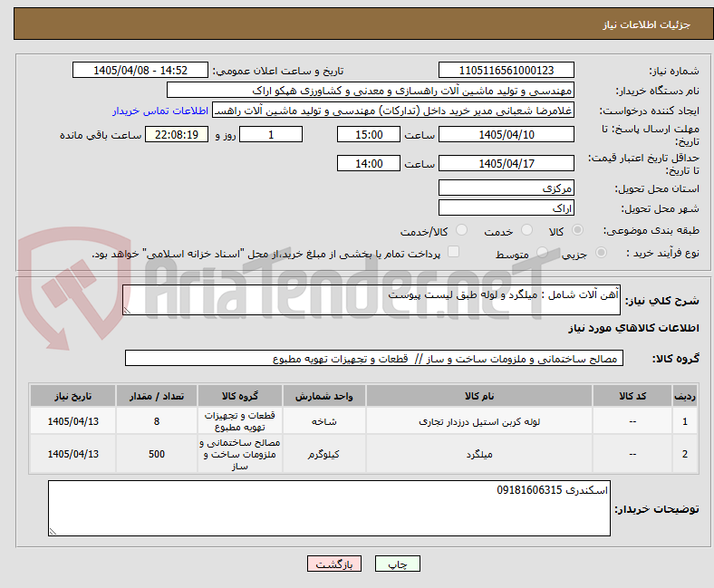Click the remaining time field 22:08:19
714x588 pixels.
point(177,134)
